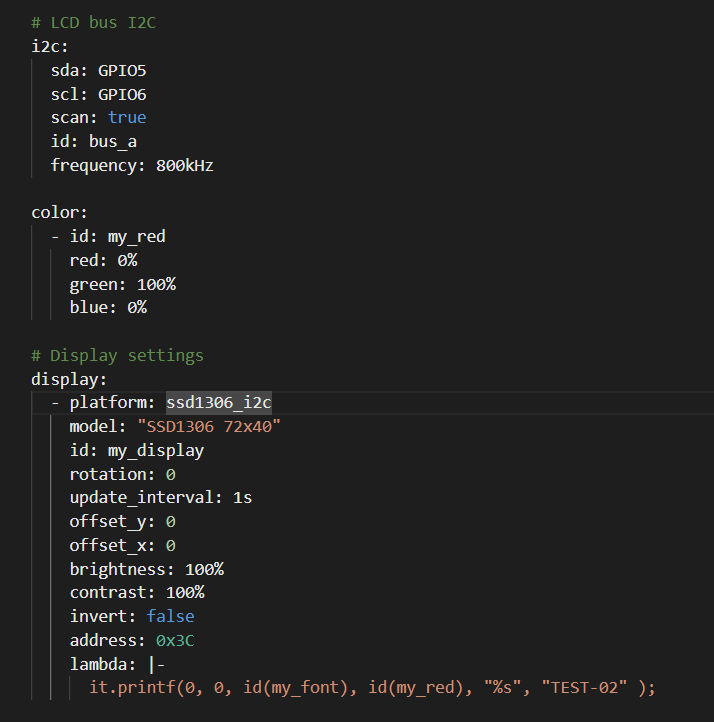Click the "# LCD bus I2C" comment line
The width and height of the screenshot is (714, 722).
pos(93,22)
